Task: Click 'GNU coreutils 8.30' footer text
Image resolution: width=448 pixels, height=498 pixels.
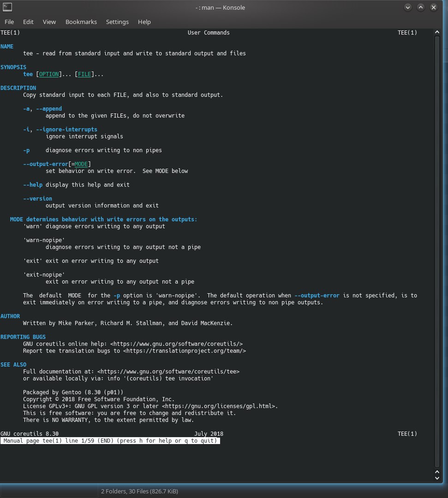Action: click(x=30, y=433)
